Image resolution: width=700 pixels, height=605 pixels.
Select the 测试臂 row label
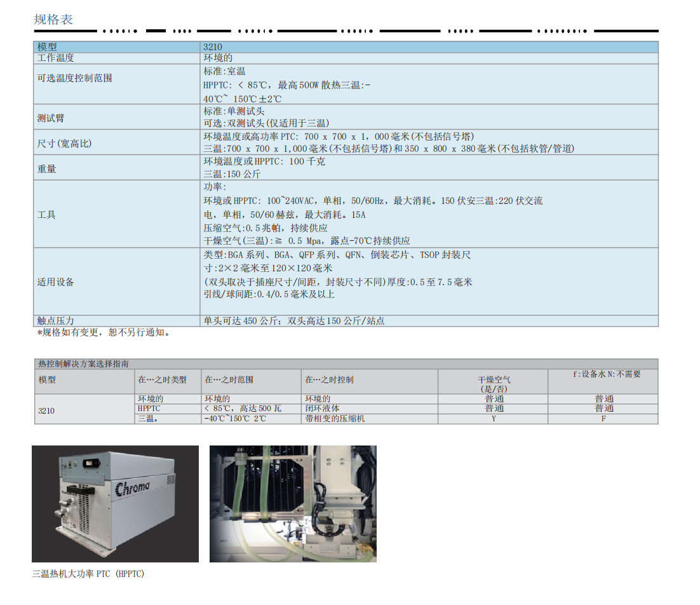pos(51,118)
